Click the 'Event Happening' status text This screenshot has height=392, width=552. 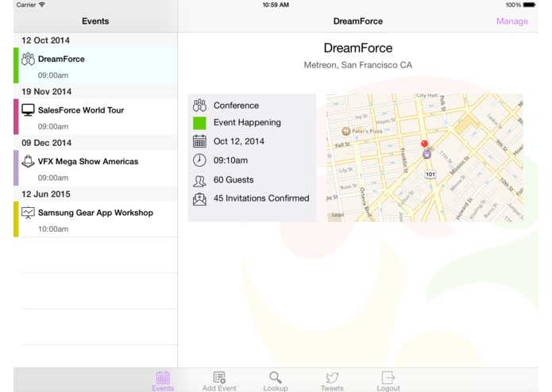coord(247,122)
